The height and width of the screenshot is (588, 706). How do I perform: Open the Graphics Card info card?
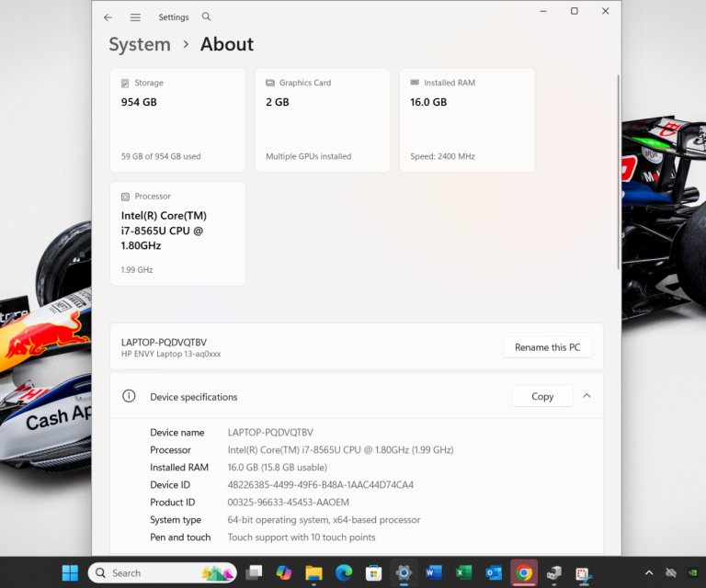(322, 119)
